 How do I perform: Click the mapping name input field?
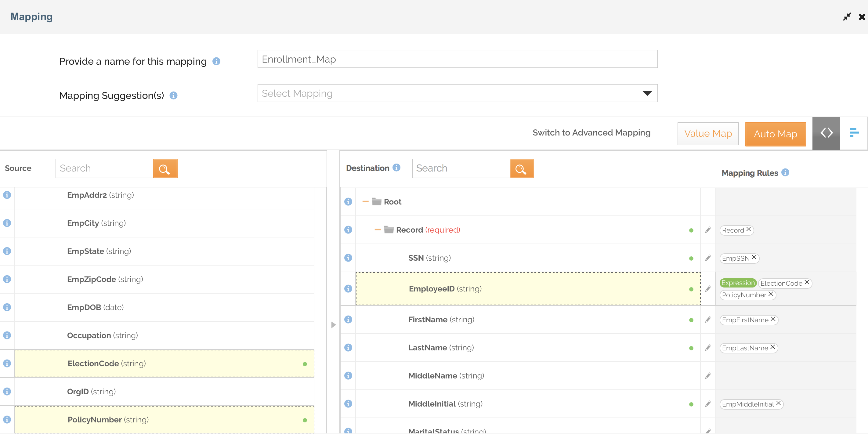click(x=457, y=59)
